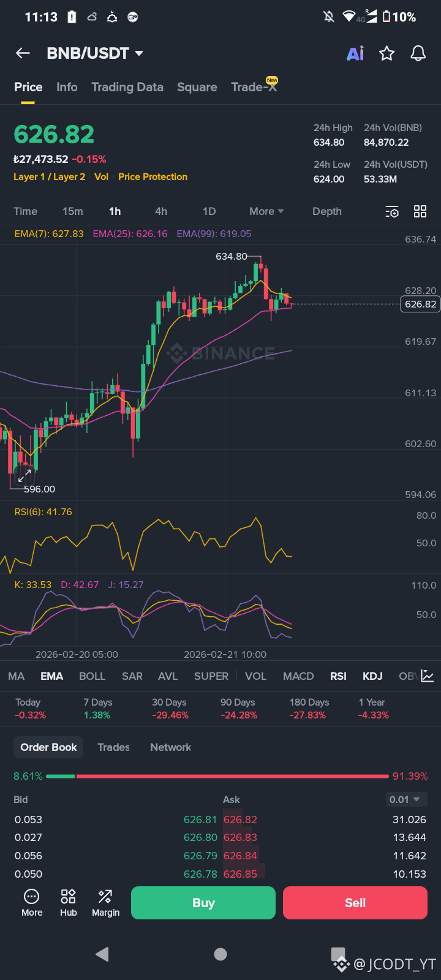Open the Vol tag link
The image size is (441, 980).
101,177
